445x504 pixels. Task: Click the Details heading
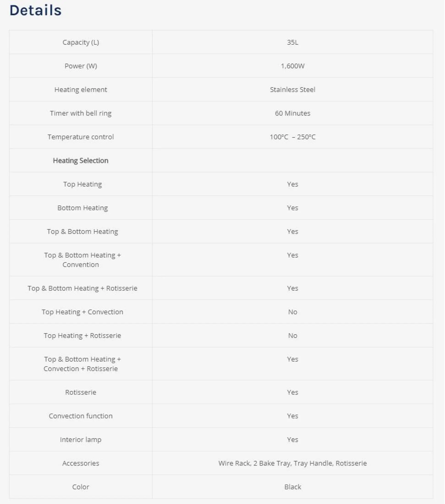pyautogui.click(x=36, y=10)
